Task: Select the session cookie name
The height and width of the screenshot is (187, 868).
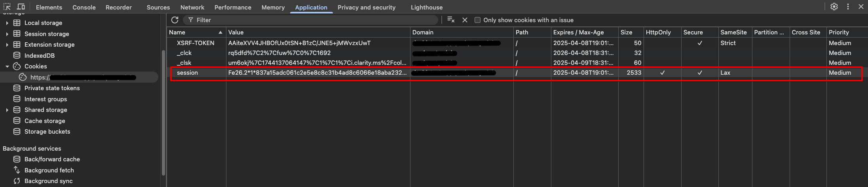Action: click(187, 73)
